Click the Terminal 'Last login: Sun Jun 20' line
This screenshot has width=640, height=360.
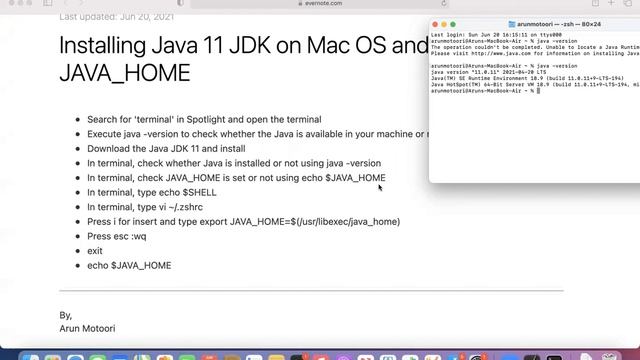(x=496, y=35)
